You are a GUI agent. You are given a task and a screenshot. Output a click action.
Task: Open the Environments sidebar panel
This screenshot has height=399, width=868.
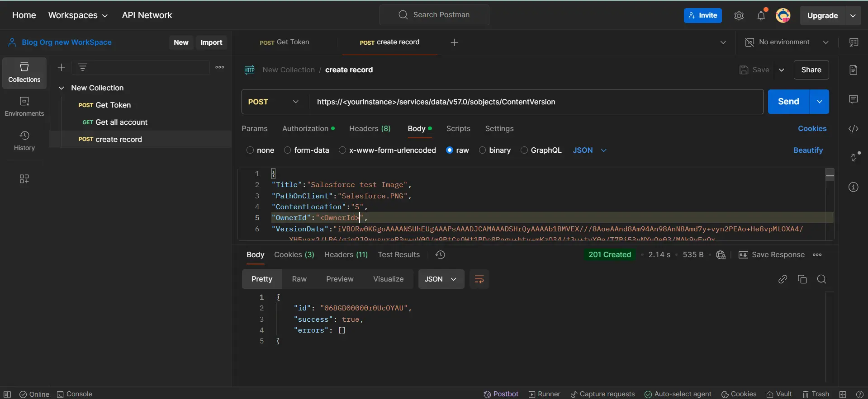tap(24, 107)
